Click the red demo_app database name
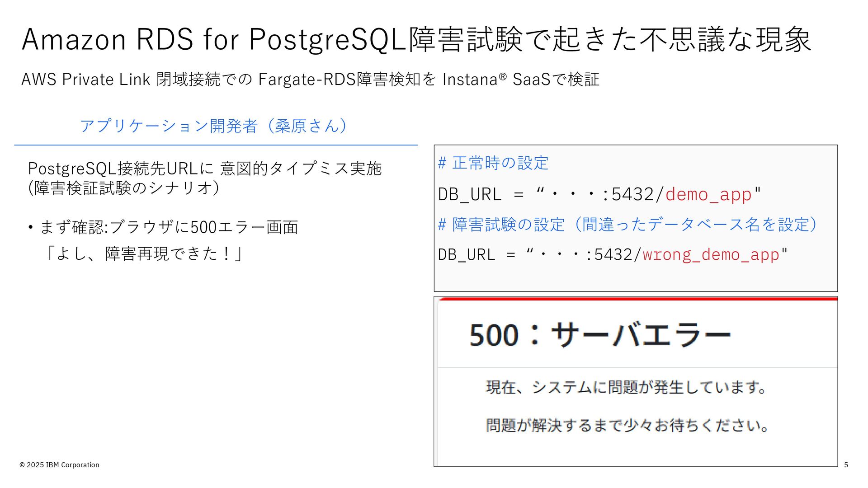Screen dimensions: 868x488 point(708,194)
